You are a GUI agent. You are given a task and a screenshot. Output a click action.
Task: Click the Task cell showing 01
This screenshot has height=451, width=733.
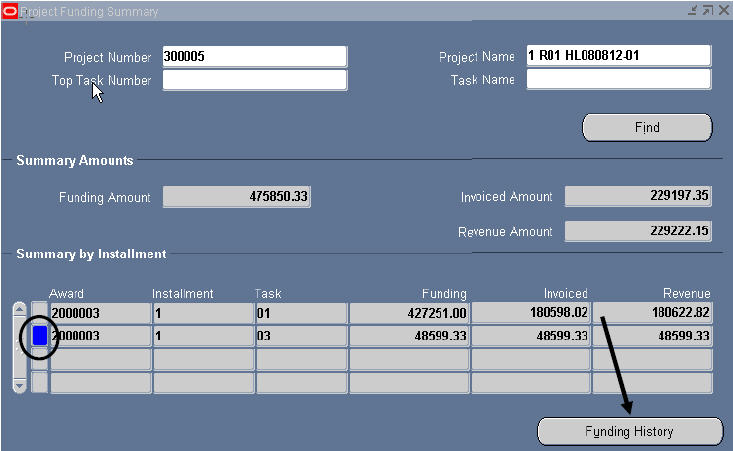(302, 313)
